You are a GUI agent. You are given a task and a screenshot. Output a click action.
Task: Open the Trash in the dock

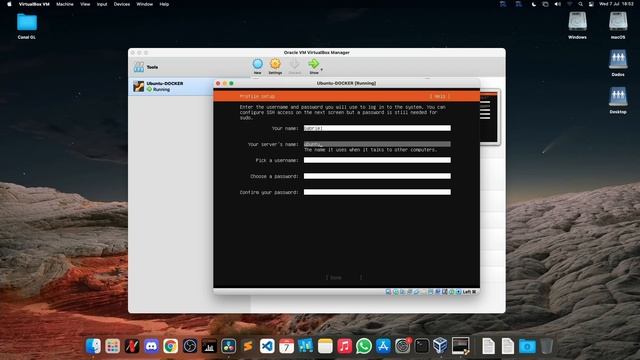(x=547, y=346)
